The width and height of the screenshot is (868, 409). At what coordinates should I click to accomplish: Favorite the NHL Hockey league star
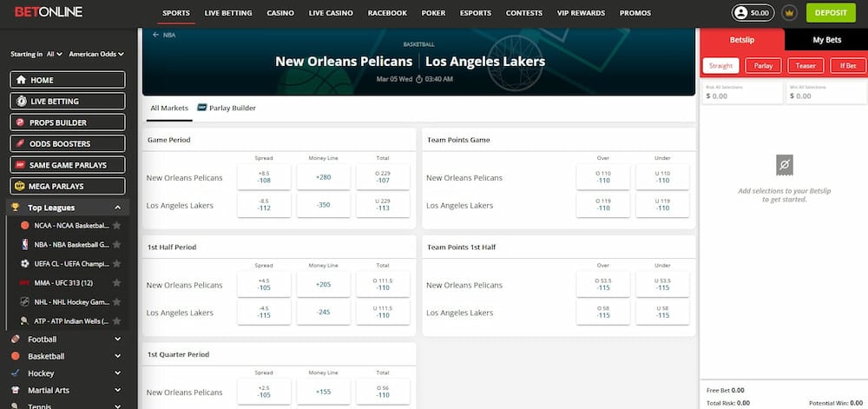(117, 301)
